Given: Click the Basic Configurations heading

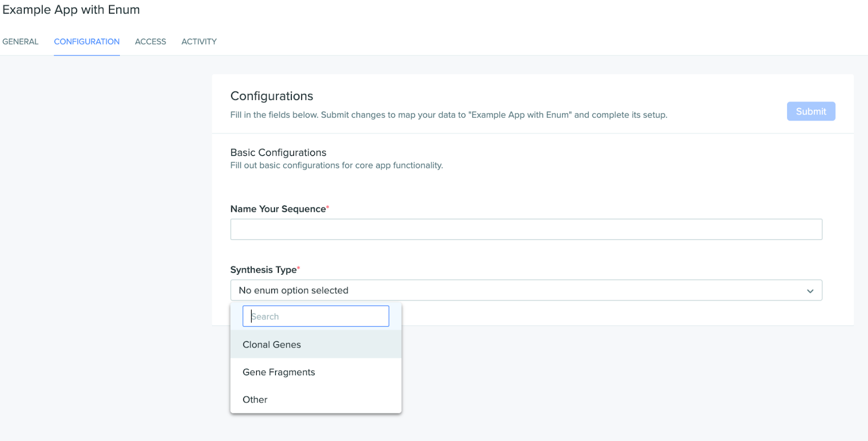Looking at the screenshot, I should pos(278,153).
